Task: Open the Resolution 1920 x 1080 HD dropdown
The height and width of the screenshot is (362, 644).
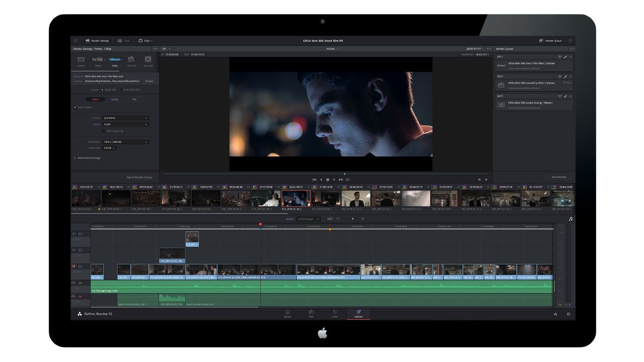Action: pyautogui.click(x=125, y=142)
